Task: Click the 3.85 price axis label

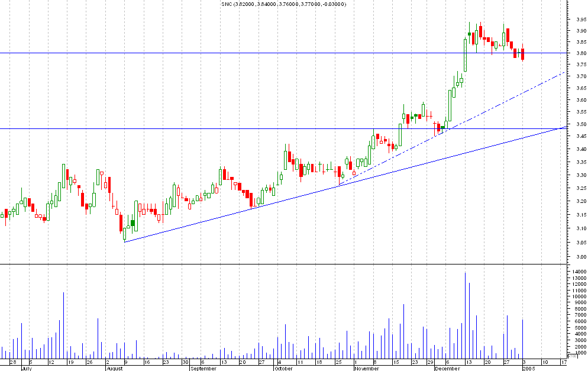Action: point(581,42)
